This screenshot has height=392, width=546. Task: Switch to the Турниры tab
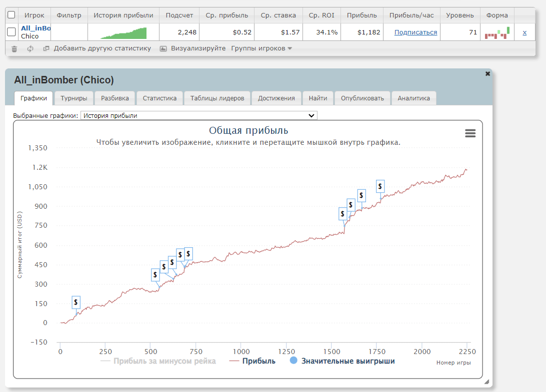74,98
